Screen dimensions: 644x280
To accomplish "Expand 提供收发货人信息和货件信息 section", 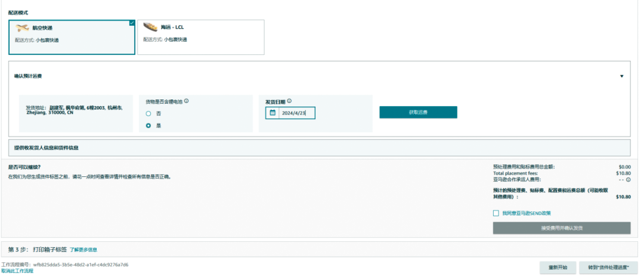I will [x=319, y=148].
